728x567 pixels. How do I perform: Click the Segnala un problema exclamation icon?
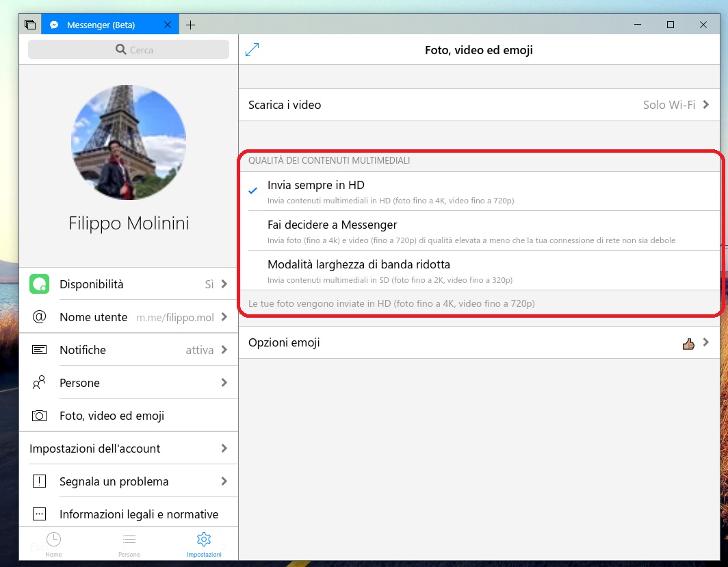coord(40,481)
